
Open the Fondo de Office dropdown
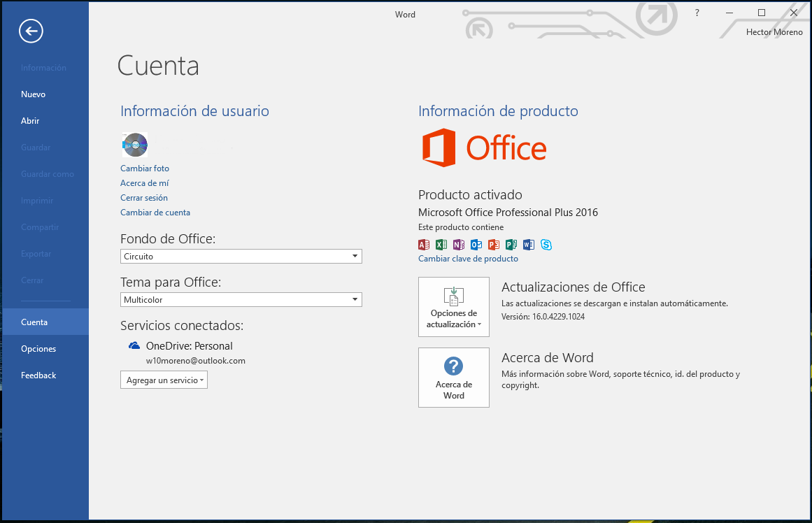[241, 257]
